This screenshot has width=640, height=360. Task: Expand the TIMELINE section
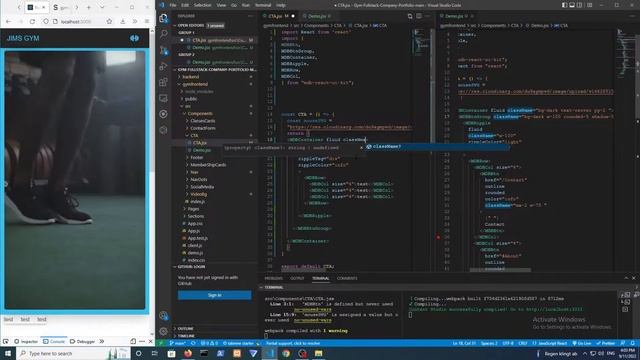click(186, 336)
